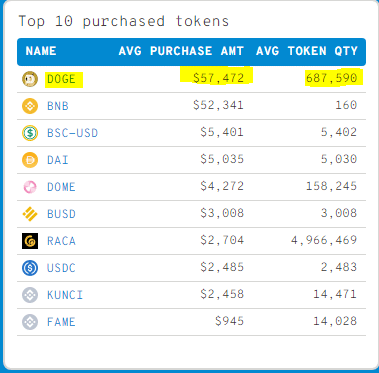Image resolution: width=379 pixels, height=373 pixels.
Task: Click the DAI token icon
Action: (30, 160)
